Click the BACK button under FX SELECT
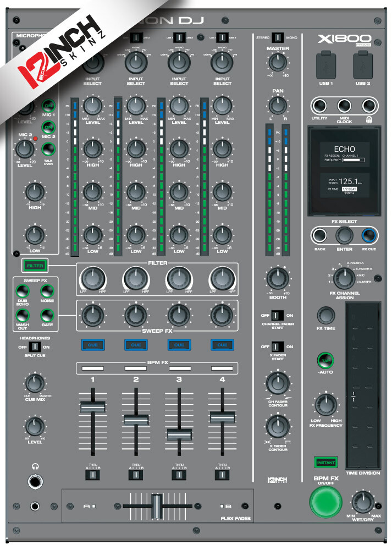Image resolution: width=392 pixels, height=550 pixels. [x=319, y=235]
